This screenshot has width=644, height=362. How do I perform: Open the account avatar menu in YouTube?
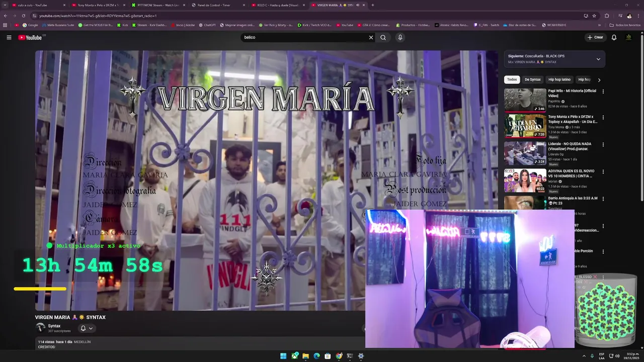pyautogui.click(x=628, y=38)
